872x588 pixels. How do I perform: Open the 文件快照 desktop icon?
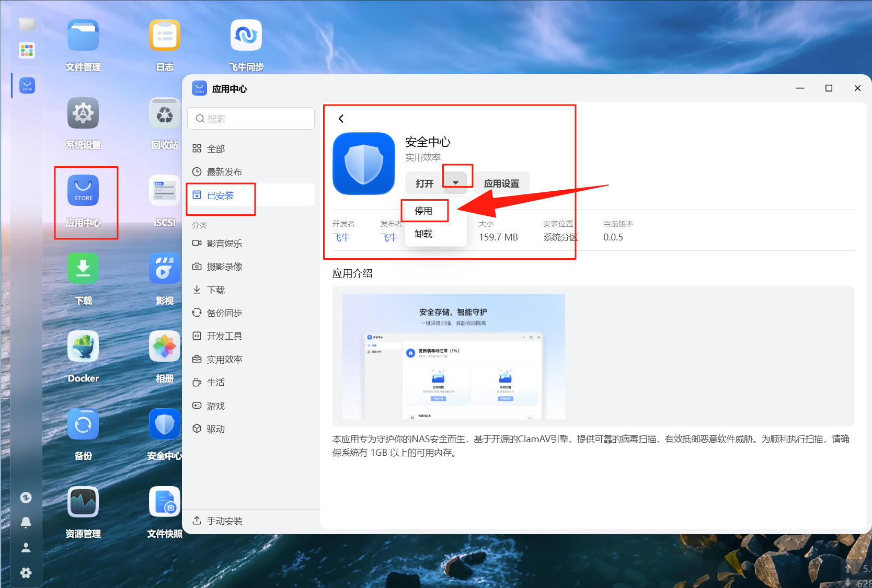click(165, 502)
